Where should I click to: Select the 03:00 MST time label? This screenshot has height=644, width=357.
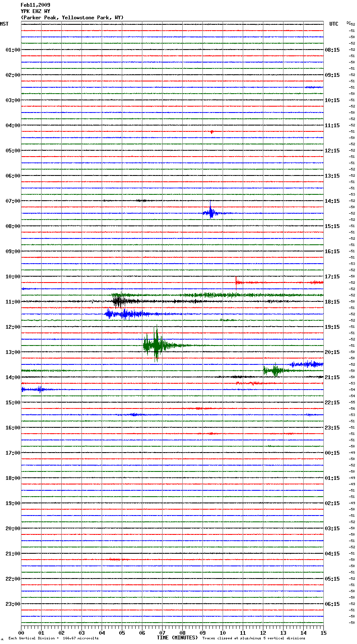[x=13, y=100]
